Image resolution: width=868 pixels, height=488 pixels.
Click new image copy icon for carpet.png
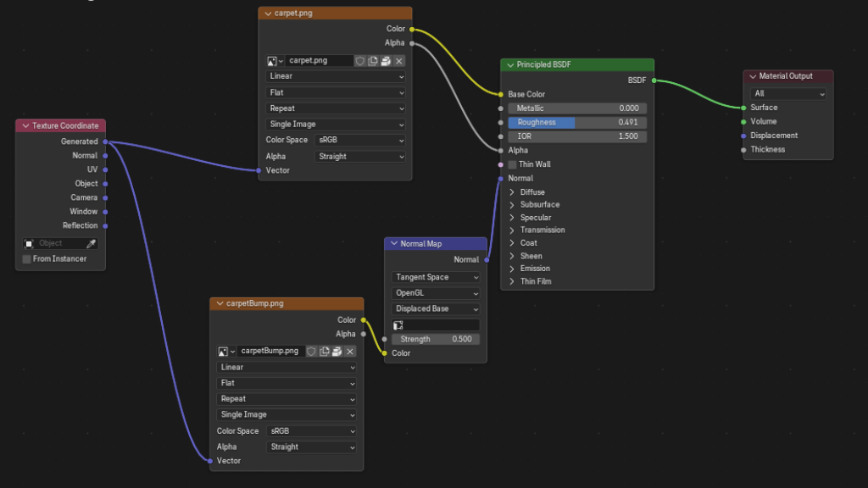[373, 61]
